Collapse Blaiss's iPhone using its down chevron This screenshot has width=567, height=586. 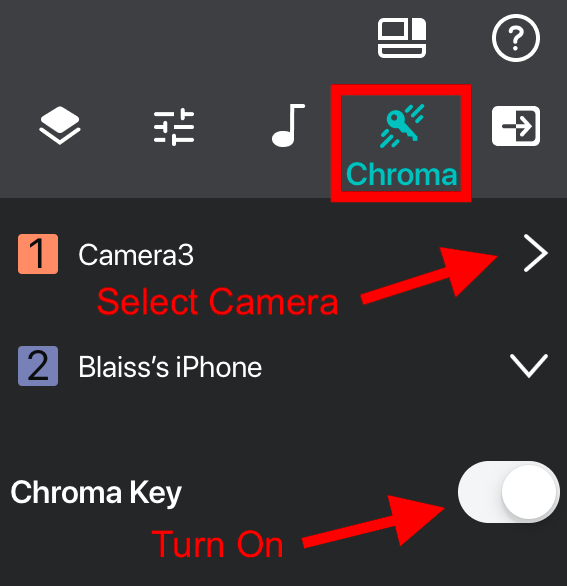point(529,366)
